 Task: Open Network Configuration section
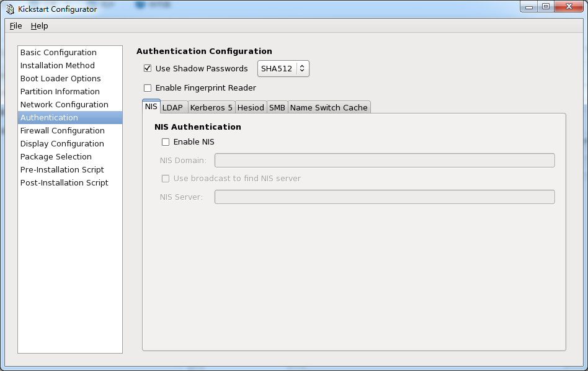70,104
